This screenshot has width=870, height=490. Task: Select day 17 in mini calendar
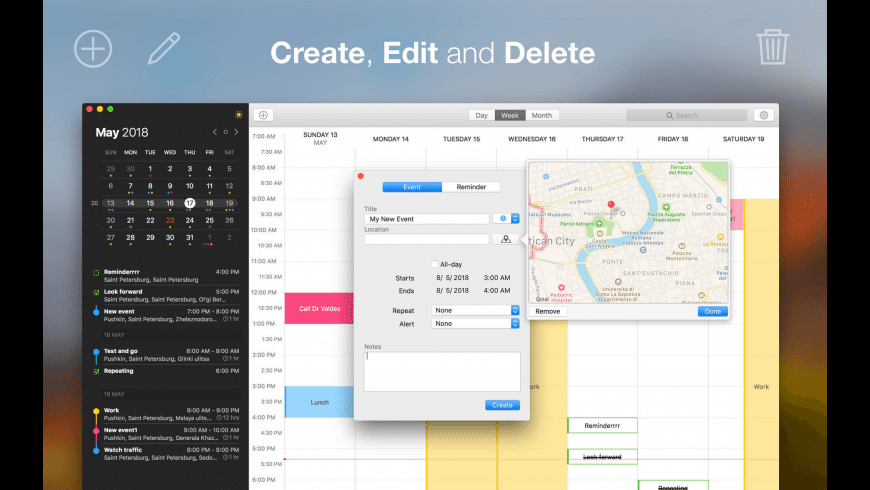pos(190,203)
